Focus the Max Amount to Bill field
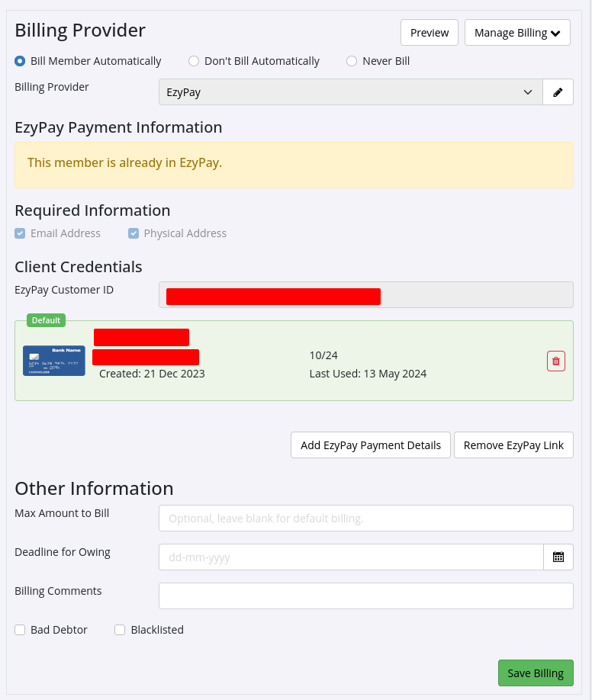Viewport: 592px width, 700px height. 365,519
